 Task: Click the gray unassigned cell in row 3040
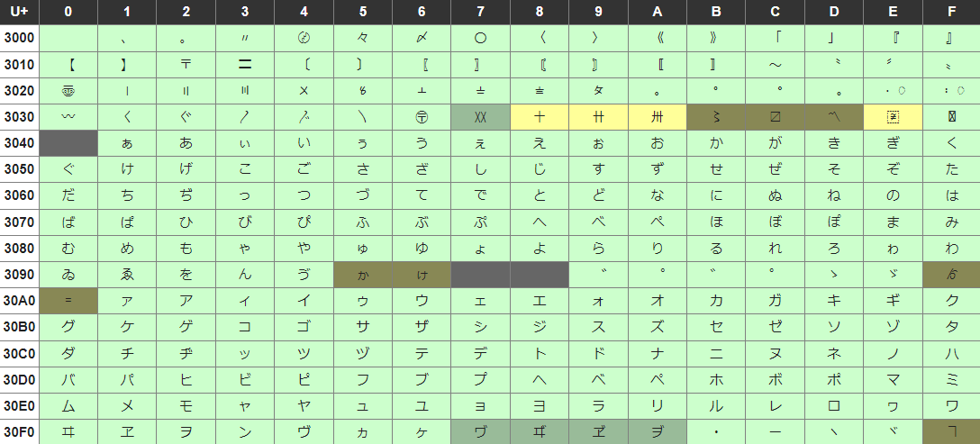click(68, 143)
